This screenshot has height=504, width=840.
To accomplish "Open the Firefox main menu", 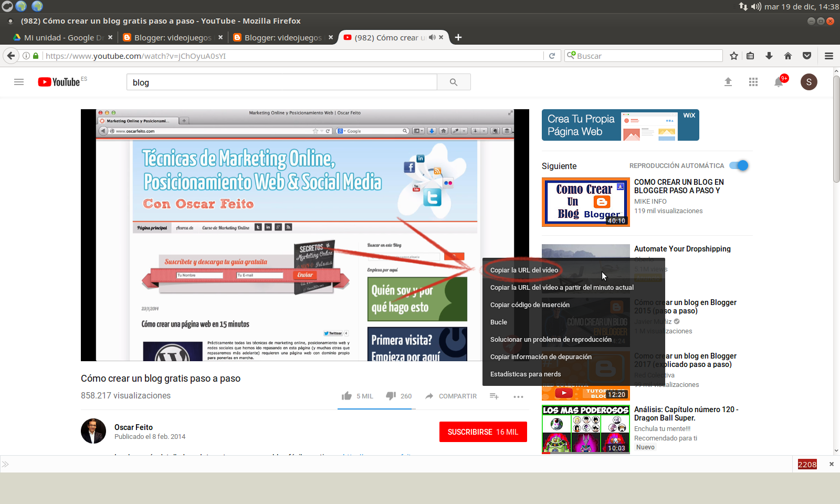I will (x=829, y=55).
